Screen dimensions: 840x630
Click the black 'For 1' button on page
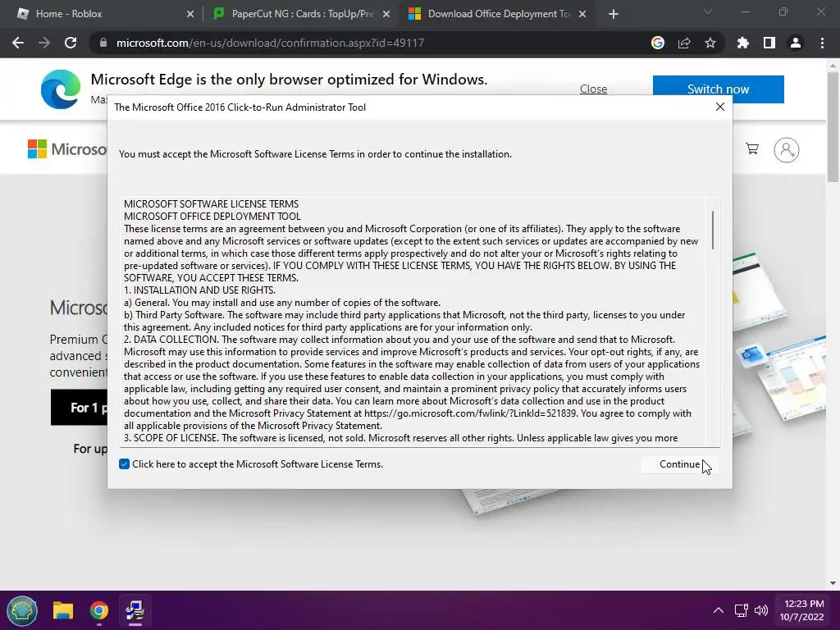coord(80,408)
